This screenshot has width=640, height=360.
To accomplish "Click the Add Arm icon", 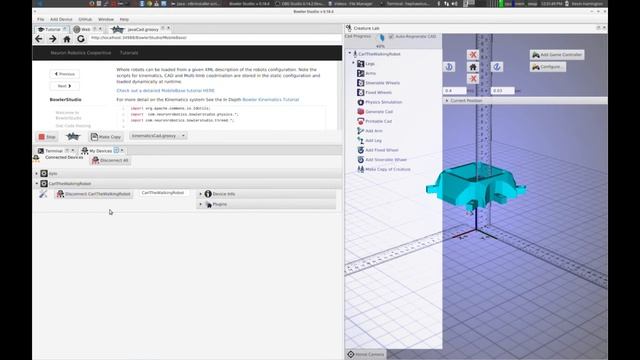I will tap(360, 131).
